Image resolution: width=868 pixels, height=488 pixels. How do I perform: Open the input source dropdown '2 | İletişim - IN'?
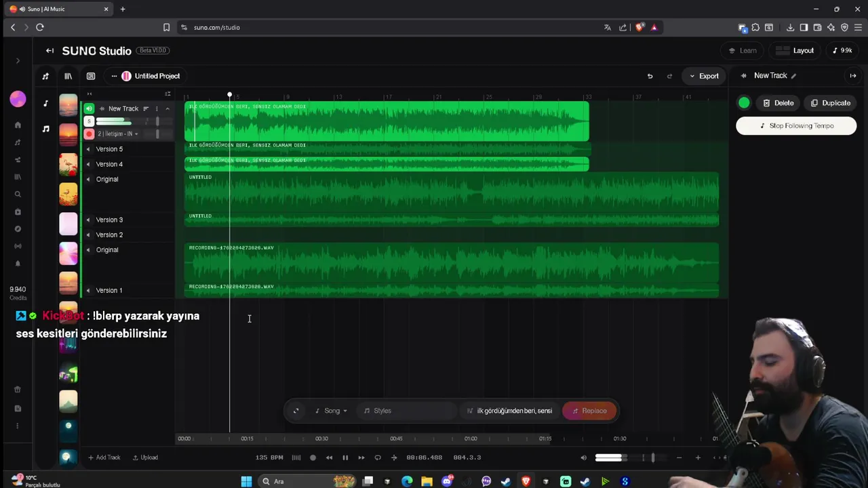[x=118, y=134]
